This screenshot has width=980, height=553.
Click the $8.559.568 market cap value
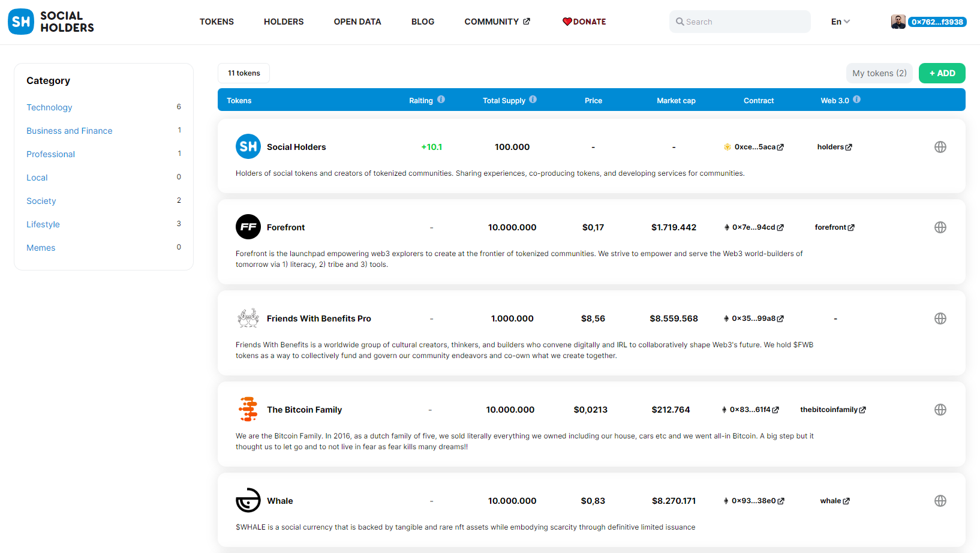674,318
